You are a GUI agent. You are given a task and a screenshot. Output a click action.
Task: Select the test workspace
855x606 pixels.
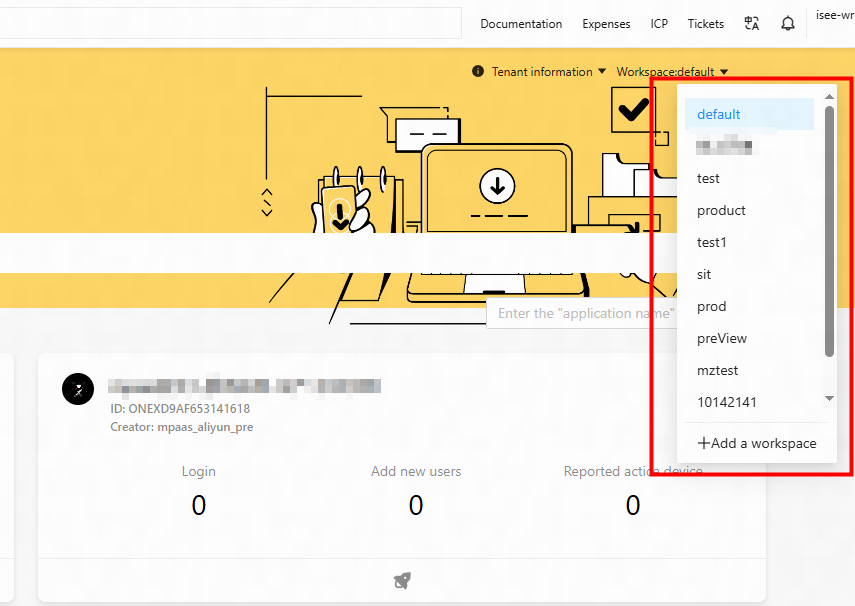(x=749, y=178)
